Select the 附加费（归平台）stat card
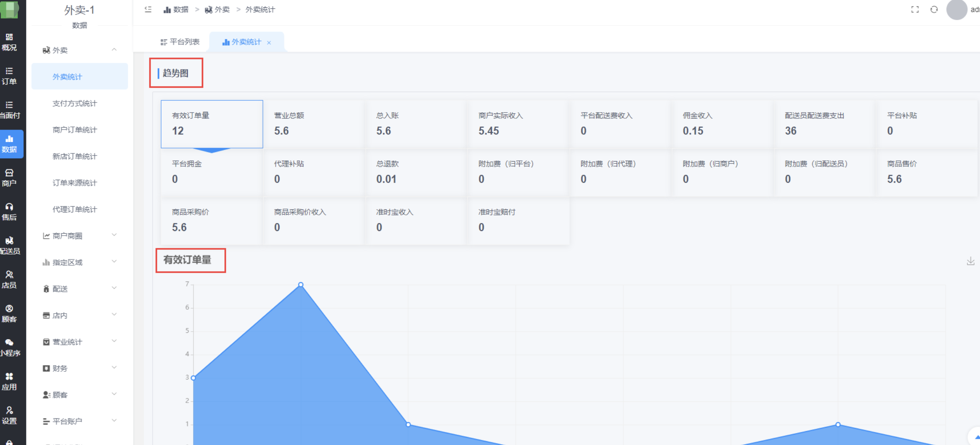The height and width of the screenshot is (445, 980). tap(518, 172)
